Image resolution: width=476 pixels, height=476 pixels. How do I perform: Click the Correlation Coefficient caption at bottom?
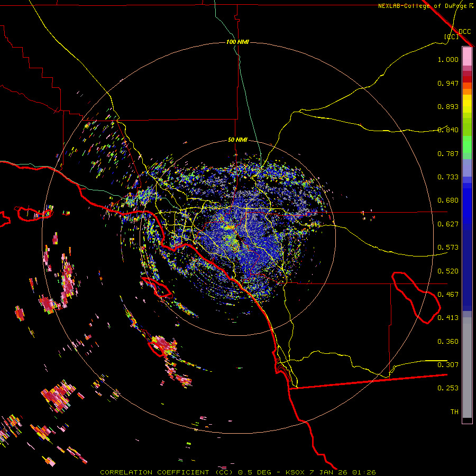[237, 472]
